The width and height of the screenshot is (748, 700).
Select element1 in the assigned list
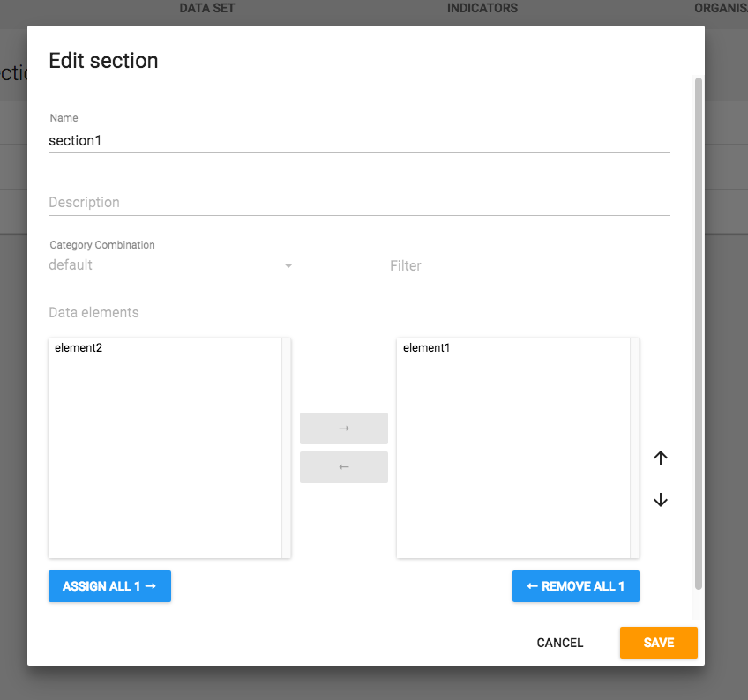point(427,348)
